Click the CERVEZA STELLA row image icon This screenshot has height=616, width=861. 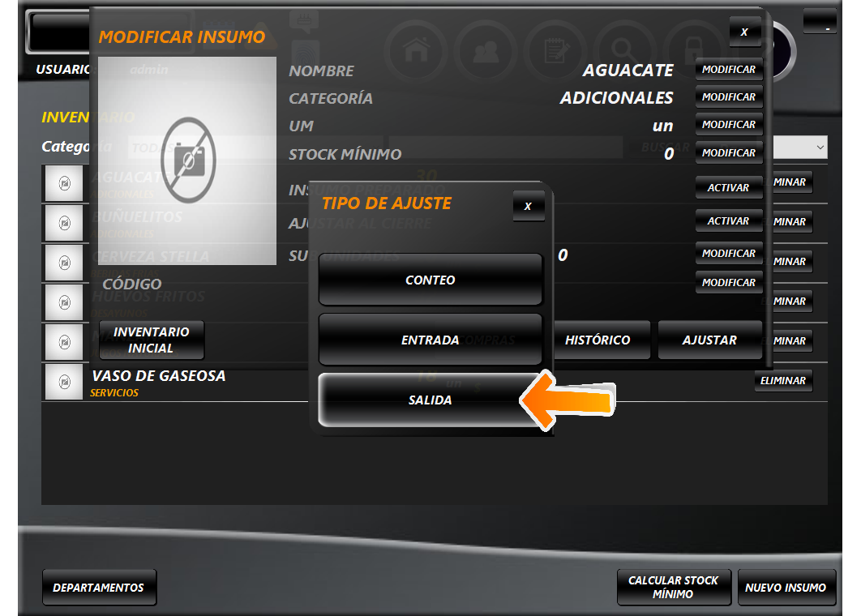65,262
